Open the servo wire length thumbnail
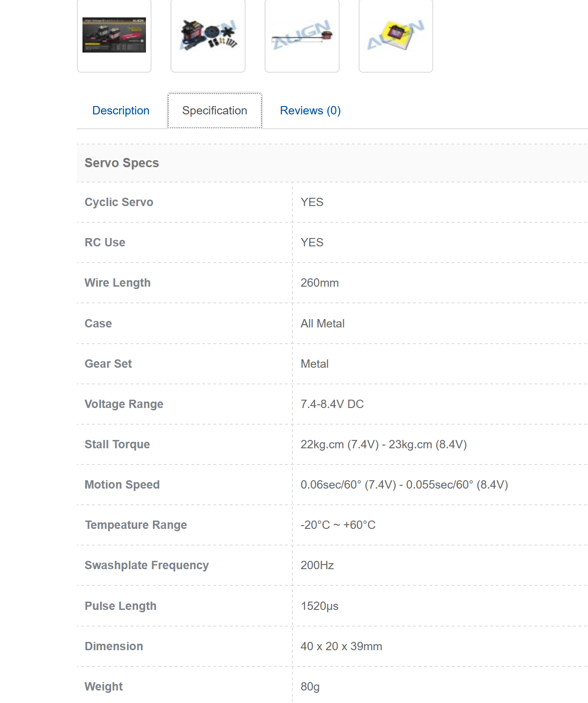 click(302, 35)
